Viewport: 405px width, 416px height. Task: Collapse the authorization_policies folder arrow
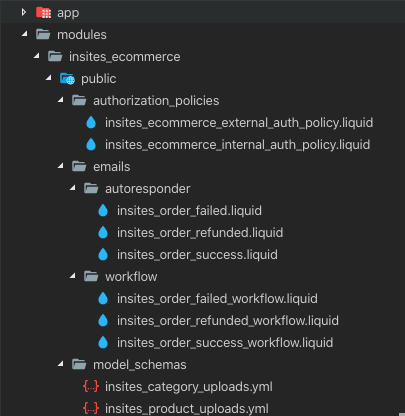pos(61,100)
